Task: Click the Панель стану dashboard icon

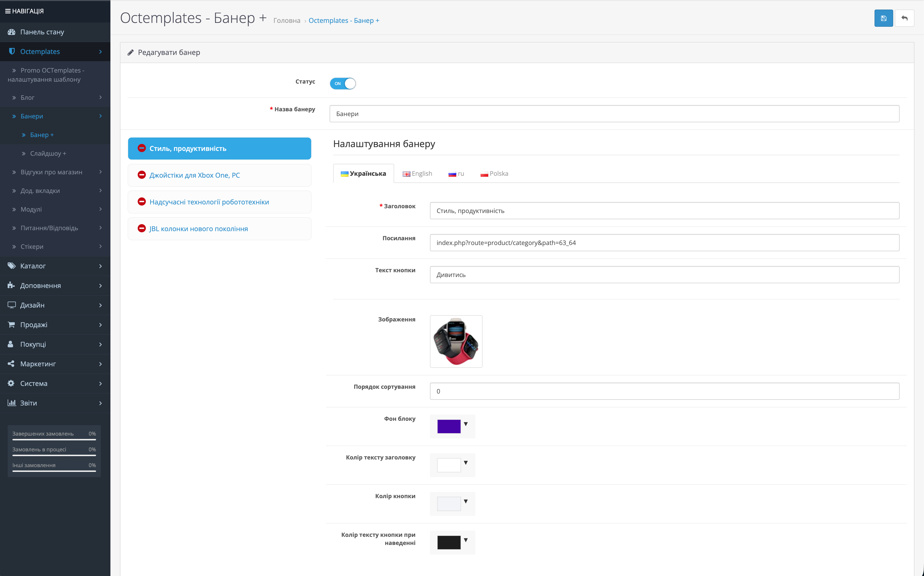Action: pos(11,32)
